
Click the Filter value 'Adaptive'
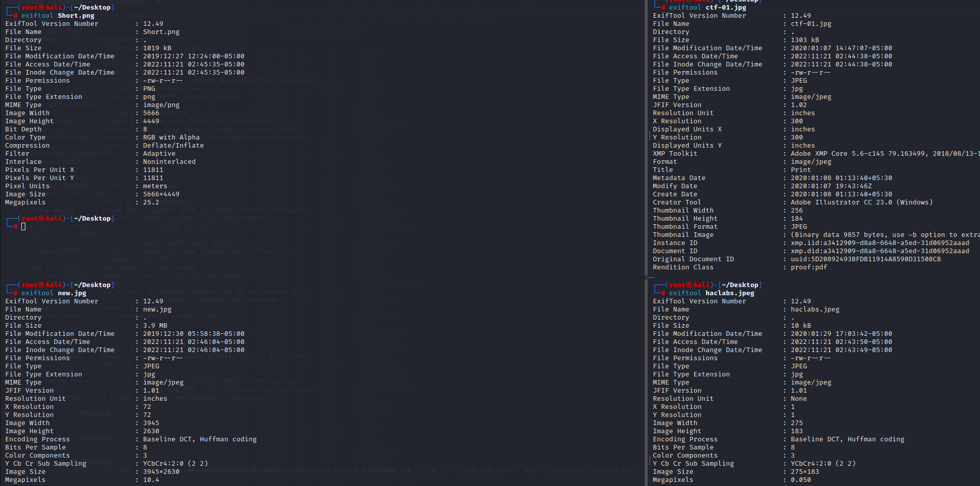point(159,154)
